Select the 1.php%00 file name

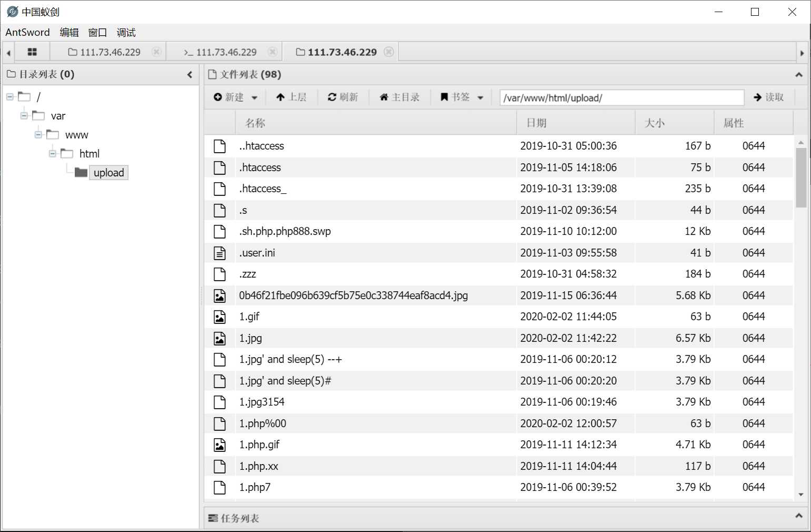point(263,423)
